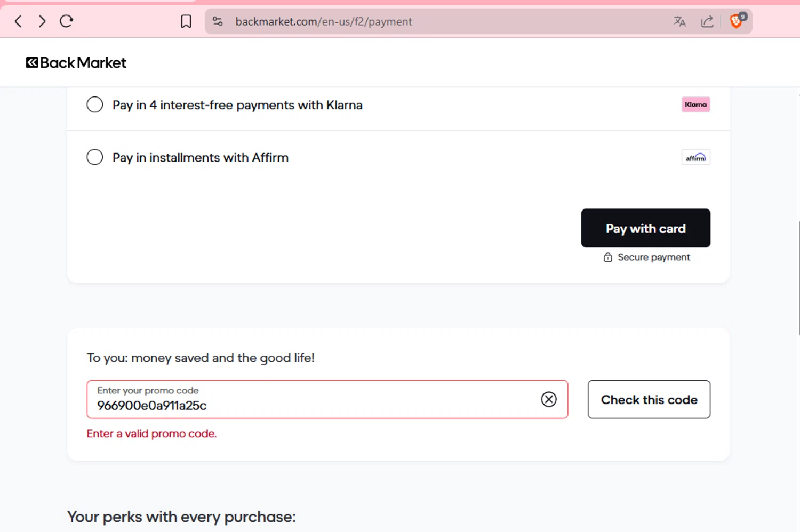The width and height of the screenshot is (800, 532).
Task: Click the Klarna logo badge
Action: click(696, 104)
